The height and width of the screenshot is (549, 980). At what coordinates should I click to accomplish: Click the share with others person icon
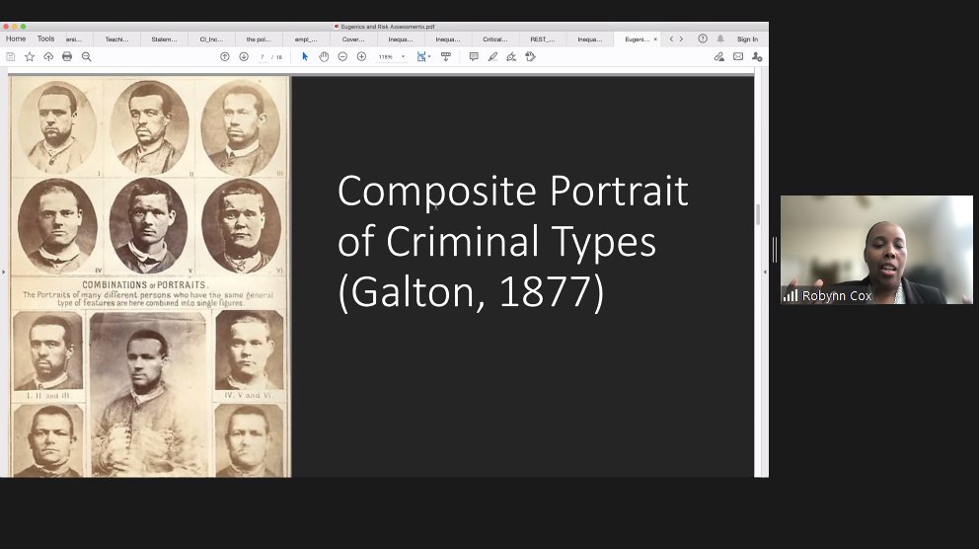click(757, 57)
